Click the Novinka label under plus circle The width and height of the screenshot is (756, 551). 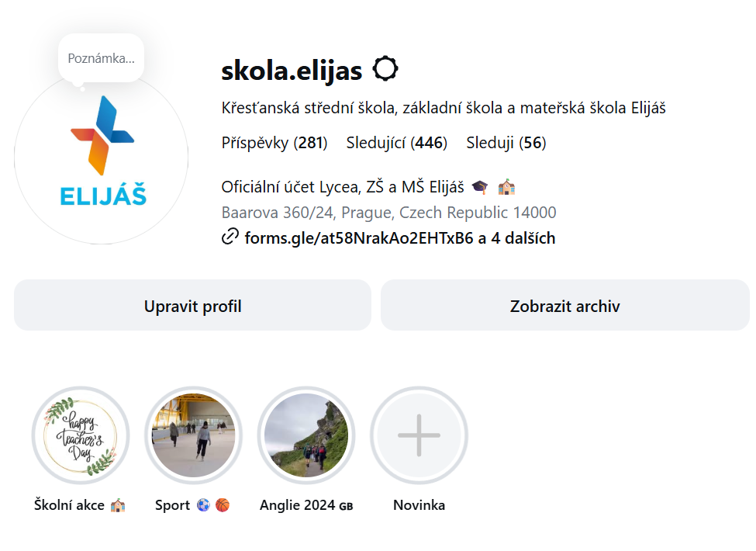pyautogui.click(x=419, y=505)
